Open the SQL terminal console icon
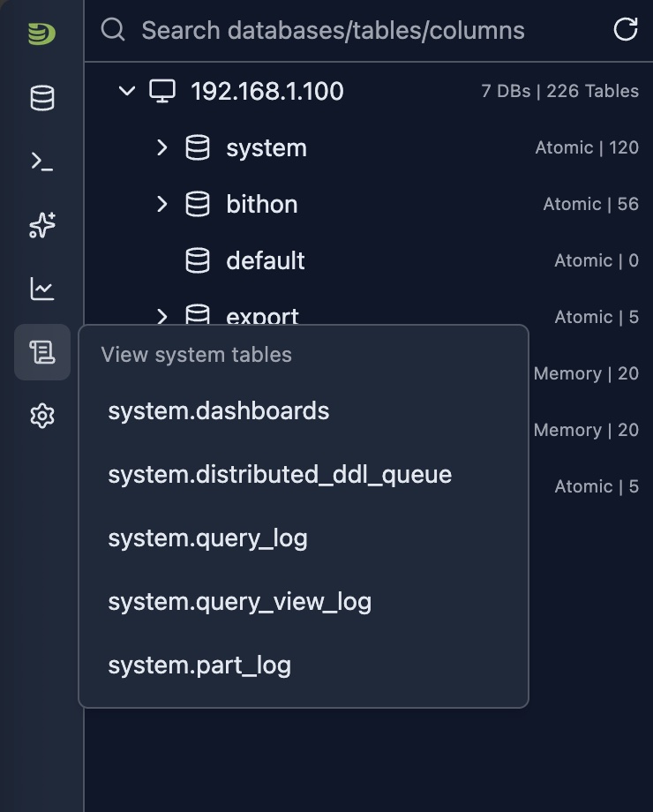Screen dimensions: 653x812 [41, 162]
